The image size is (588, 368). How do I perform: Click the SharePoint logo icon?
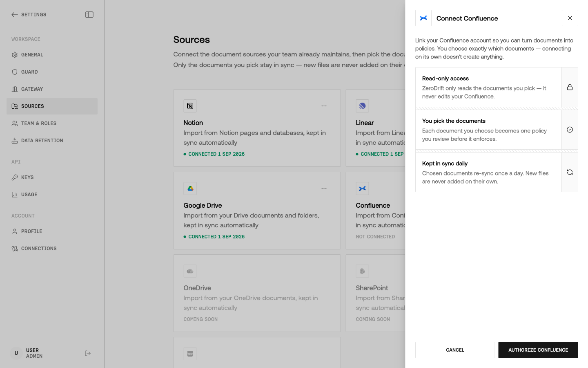[362, 271]
